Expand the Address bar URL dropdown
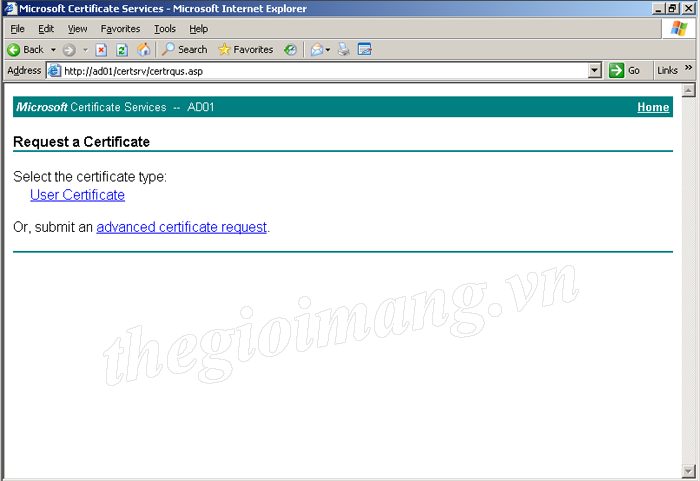This screenshot has height=481, width=700. pyautogui.click(x=594, y=71)
